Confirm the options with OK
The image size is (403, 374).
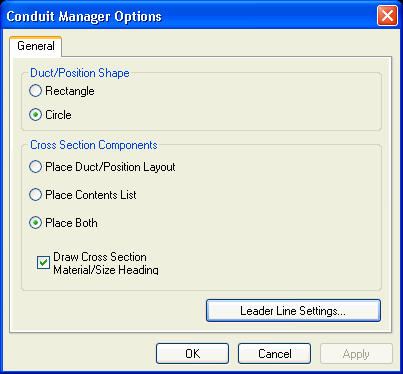(x=192, y=354)
